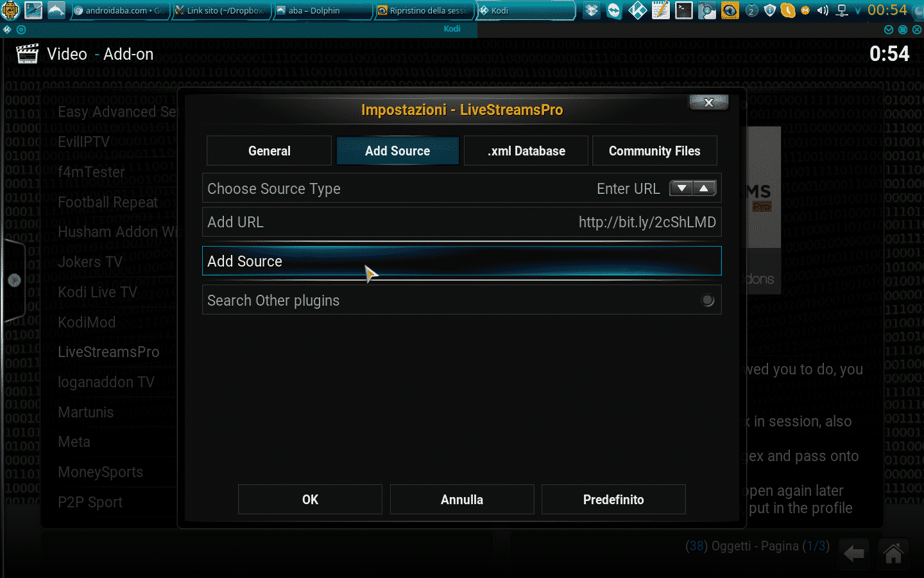Switch to the Community Files tab
The height and width of the screenshot is (578, 924).
point(654,151)
